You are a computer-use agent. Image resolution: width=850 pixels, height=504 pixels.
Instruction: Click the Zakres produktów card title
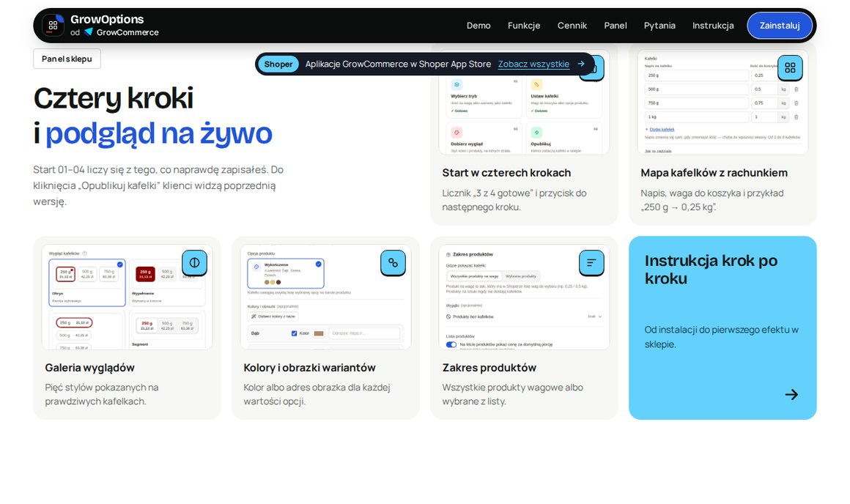coord(489,368)
